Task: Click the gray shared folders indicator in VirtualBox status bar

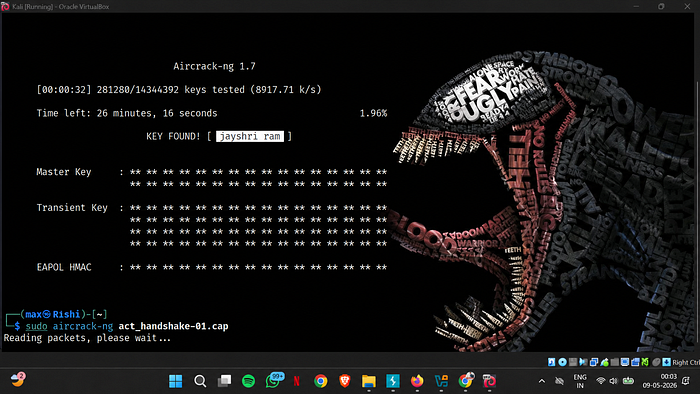Action: (x=615, y=362)
